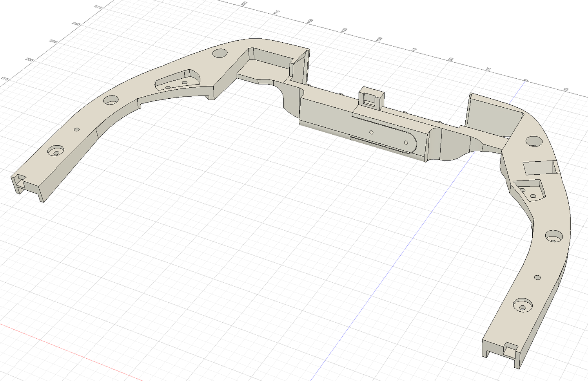
Task: Select the tiny hole between left arm's counterbored holes
Action: tap(77, 129)
